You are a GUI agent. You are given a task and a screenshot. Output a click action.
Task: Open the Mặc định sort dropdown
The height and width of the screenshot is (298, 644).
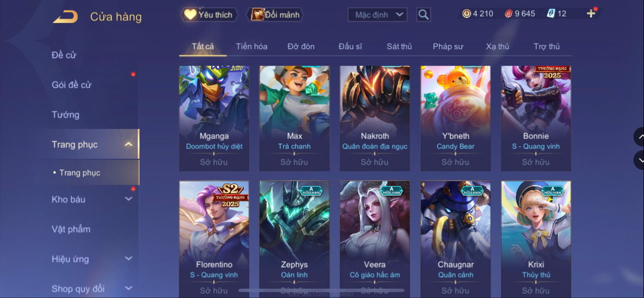pos(377,15)
